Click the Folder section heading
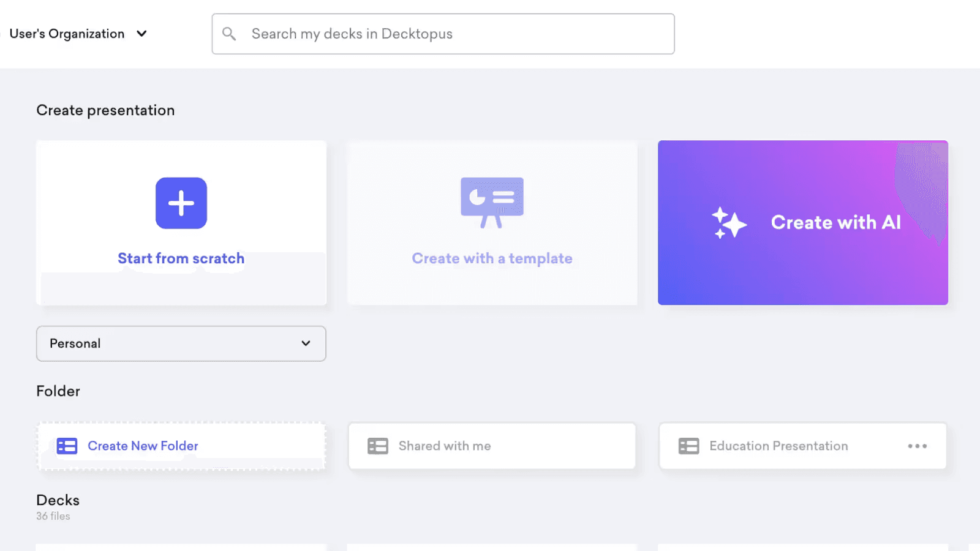Image resolution: width=980 pixels, height=551 pixels. click(58, 391)
